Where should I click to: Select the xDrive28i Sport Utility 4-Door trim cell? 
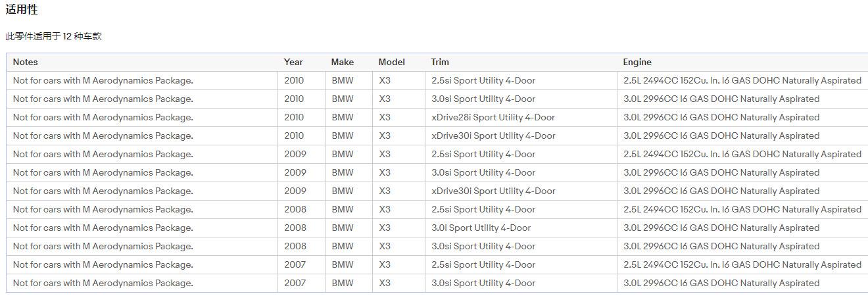(x=493, y=117)
